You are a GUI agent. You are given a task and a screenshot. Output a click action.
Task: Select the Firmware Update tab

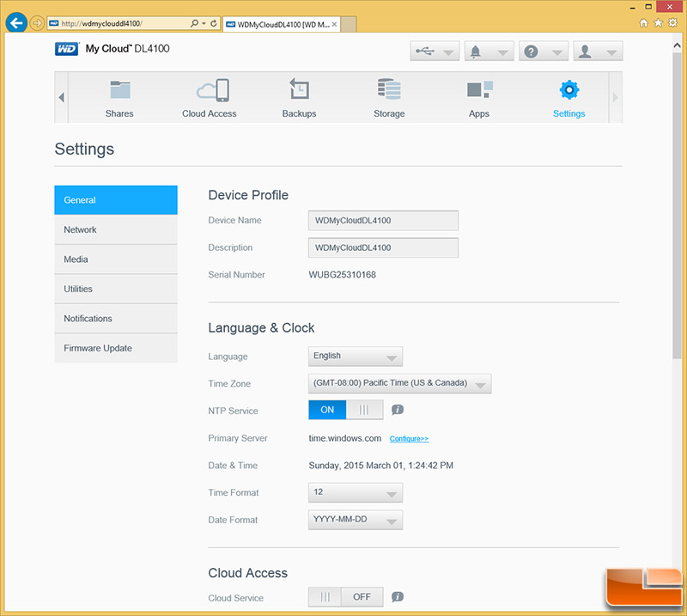pos(116,348)
